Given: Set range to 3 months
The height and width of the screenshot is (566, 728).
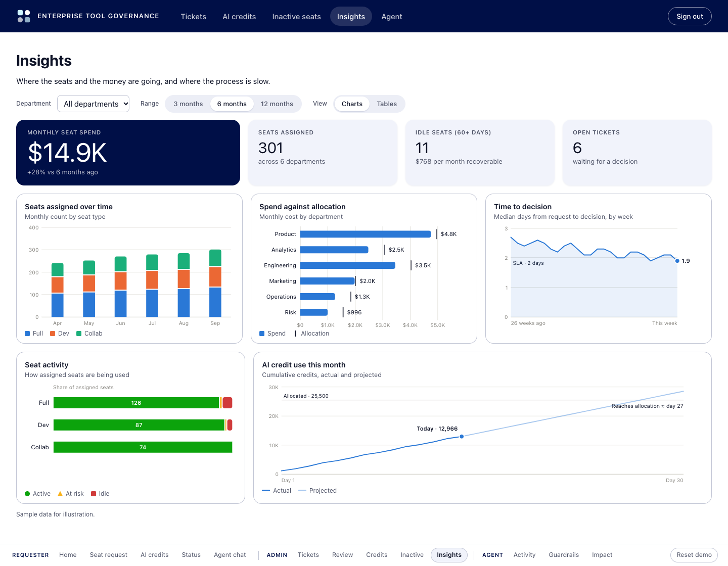Looking at the screenshot, I should tap(188, 104).
